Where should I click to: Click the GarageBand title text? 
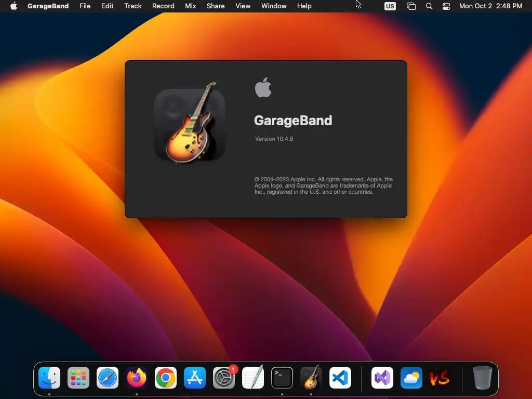click(x=293, y=121)
